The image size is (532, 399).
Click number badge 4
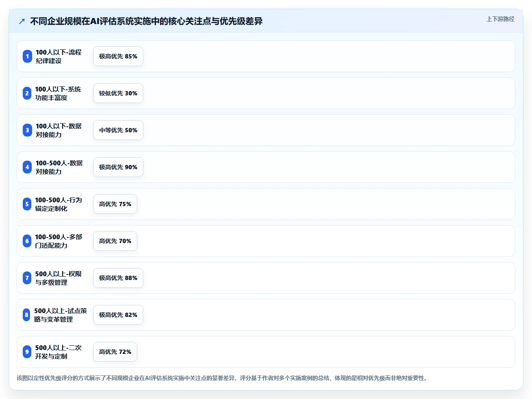(27, 167)
